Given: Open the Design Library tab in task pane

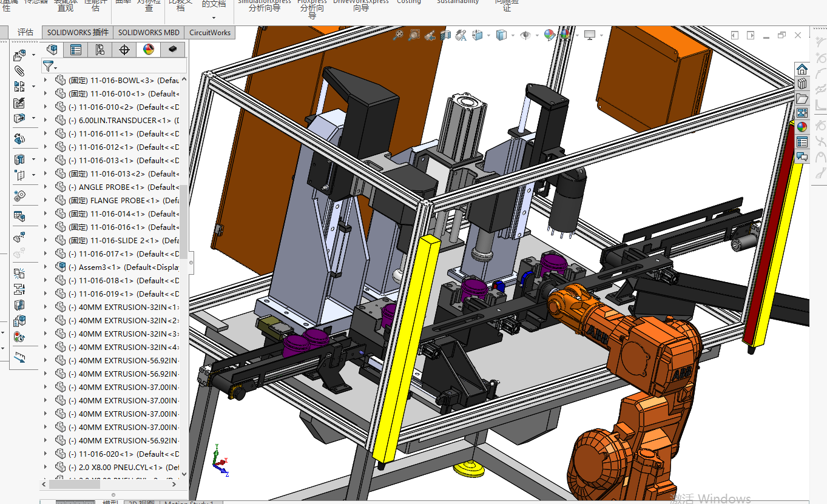Looking at the screenshot, I should [x=802, y=84].
